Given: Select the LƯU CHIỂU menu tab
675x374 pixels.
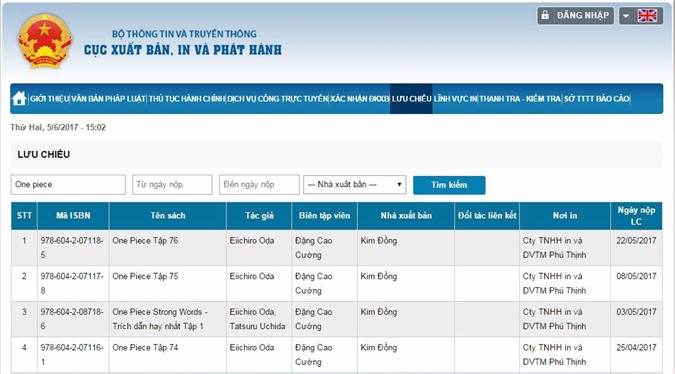Looking at the screenshot, I should point(411,99).
